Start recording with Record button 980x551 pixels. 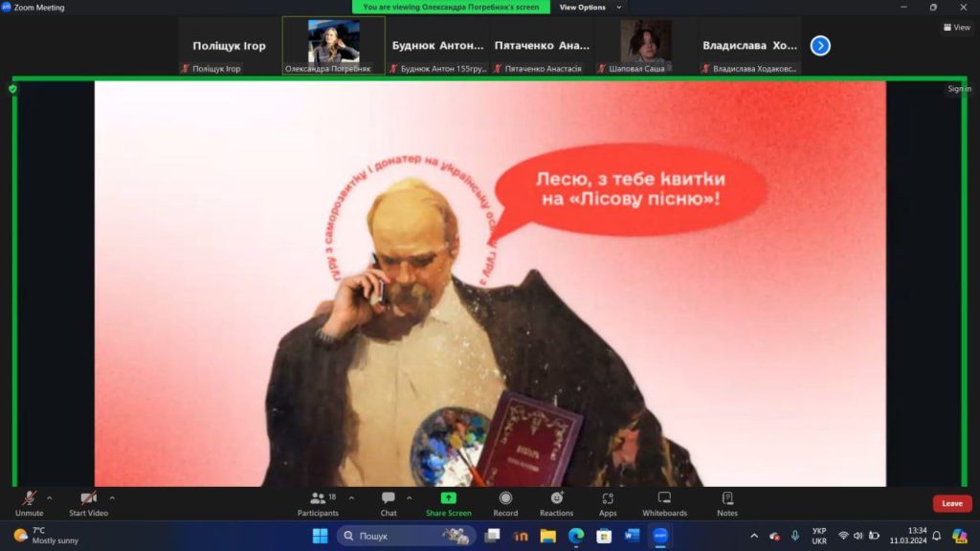pos(505,503)
